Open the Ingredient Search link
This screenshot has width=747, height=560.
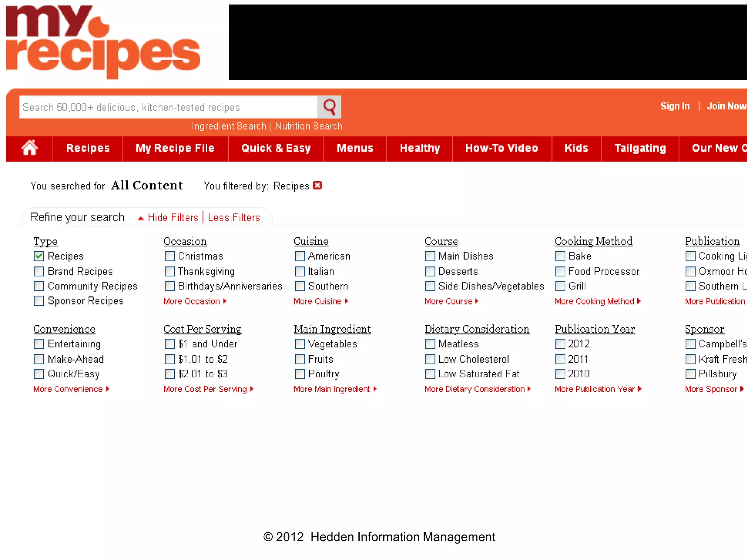pos(229,126)
